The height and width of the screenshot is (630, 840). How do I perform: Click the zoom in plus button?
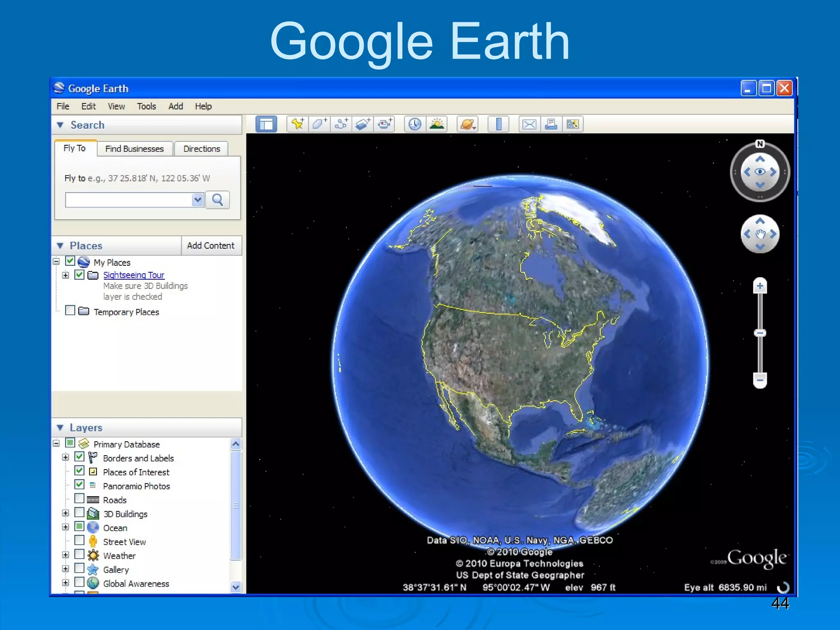pyautogui.click(x=760, y=286)
